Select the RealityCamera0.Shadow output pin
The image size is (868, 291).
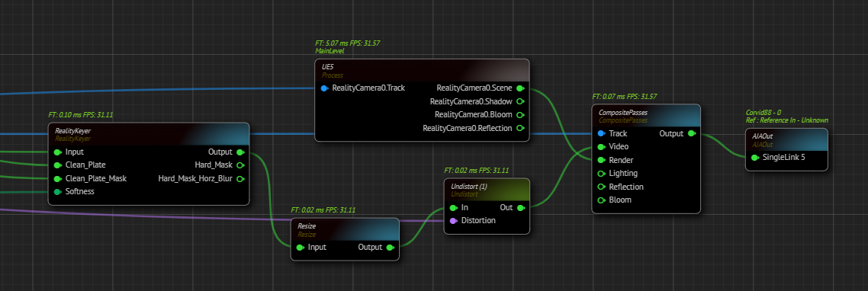point(519,102)
